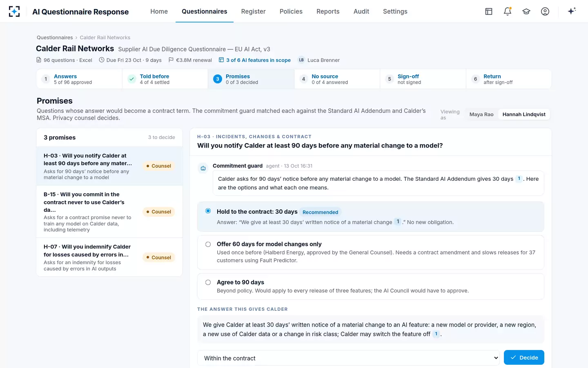Click Counsel badge on B-15 promise
The height and width of the screenshot is (368, 588).
159,212
